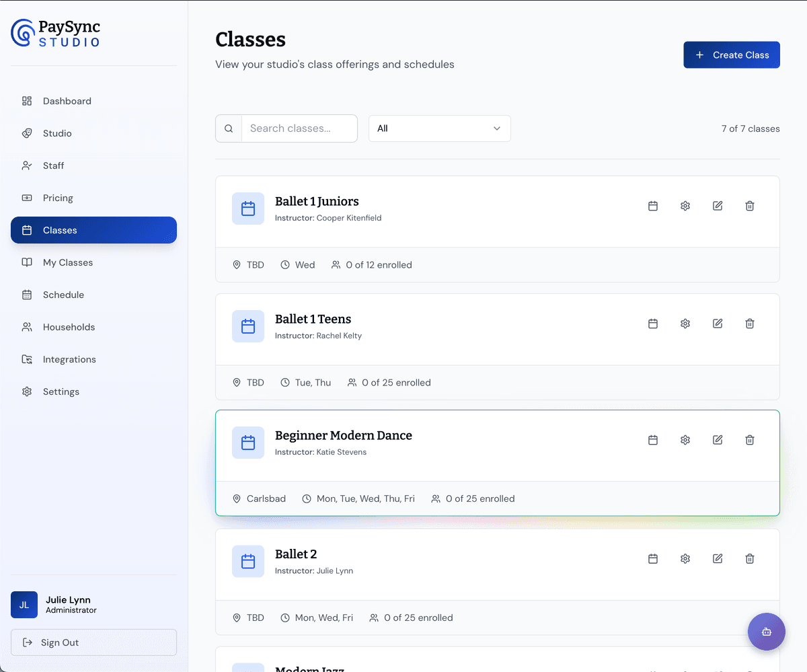
Task: Open the floating purple action button bottom right
Action: (x=766, y=632)
